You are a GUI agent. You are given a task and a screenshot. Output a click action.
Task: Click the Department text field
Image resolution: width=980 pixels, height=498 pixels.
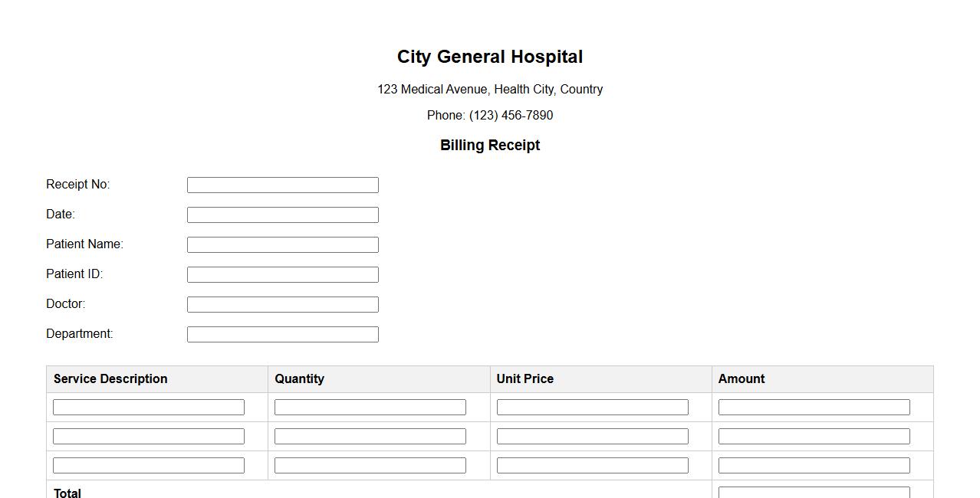tap(282, 334)
